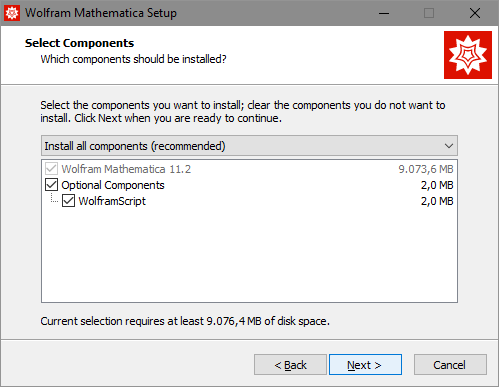
Task: Minimize the setup window
Action: [x=384, y=13]
